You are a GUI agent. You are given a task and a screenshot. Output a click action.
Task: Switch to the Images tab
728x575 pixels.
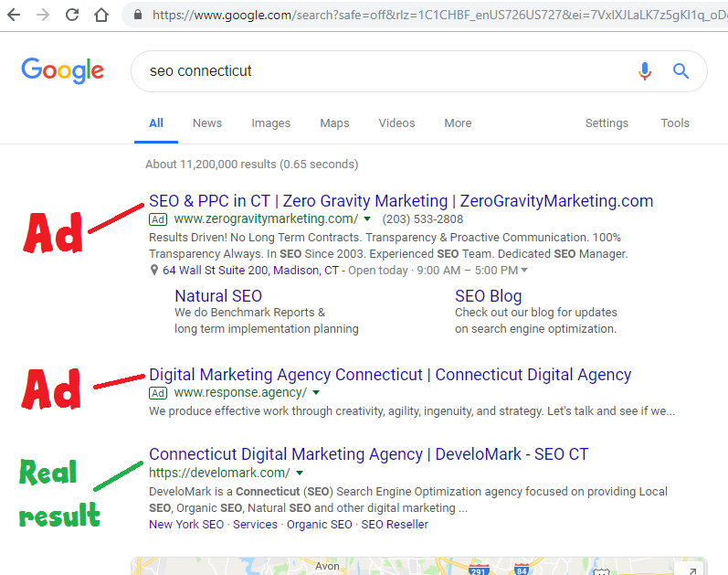[x=270, y=123]
